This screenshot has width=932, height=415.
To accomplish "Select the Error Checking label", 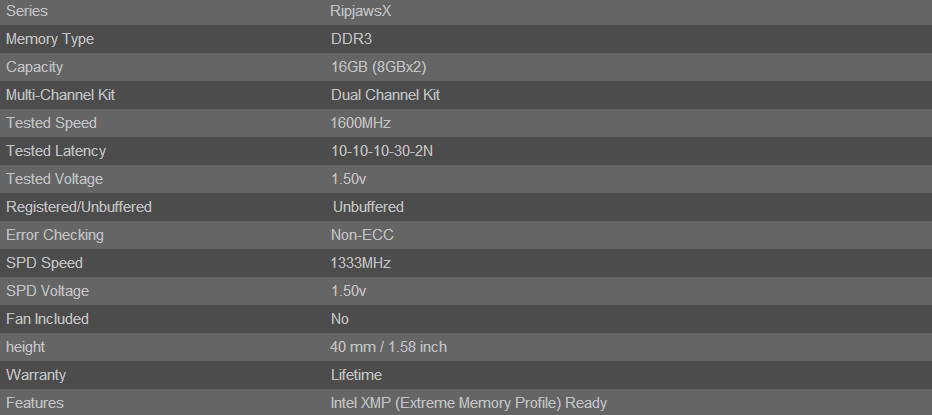I will point(54,235).
